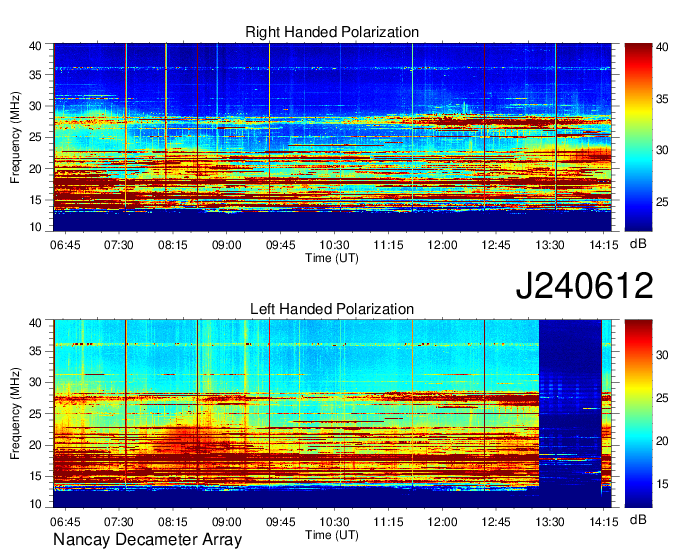
Task: Click the 40 MHz frequency tick on the lower plot
Action: point(35,323)
